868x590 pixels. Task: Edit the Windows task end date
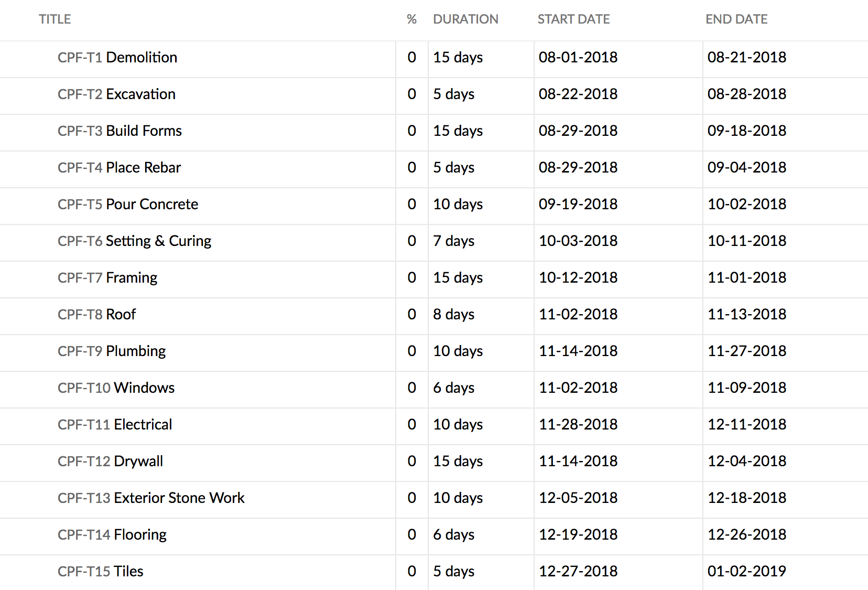tap(746, 388)
